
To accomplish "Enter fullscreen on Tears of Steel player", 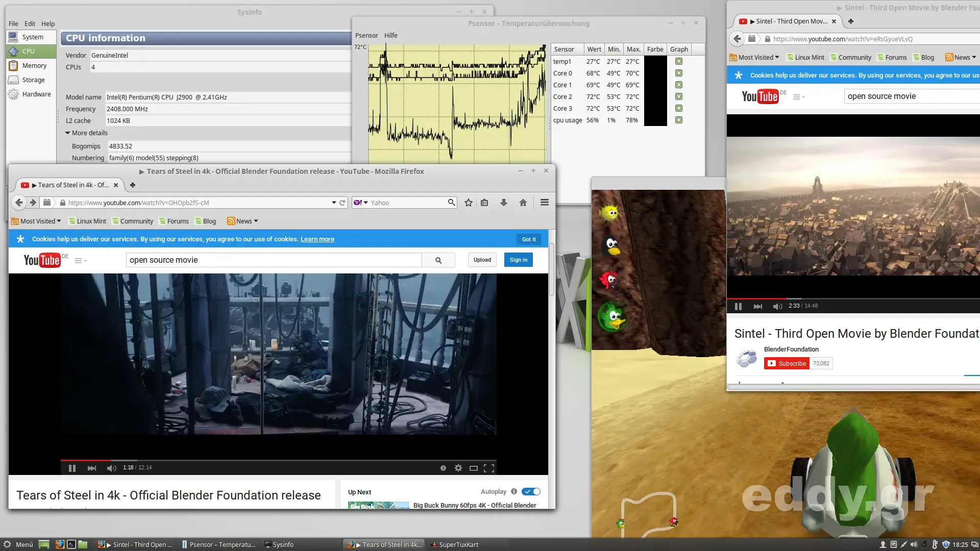I will [488, 468].
